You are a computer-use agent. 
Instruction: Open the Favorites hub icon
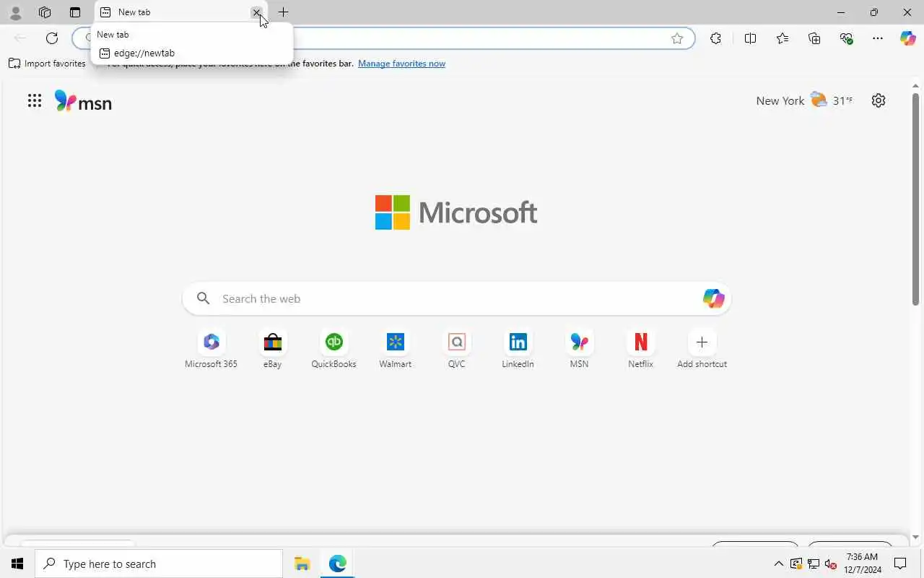pos(783,38)
